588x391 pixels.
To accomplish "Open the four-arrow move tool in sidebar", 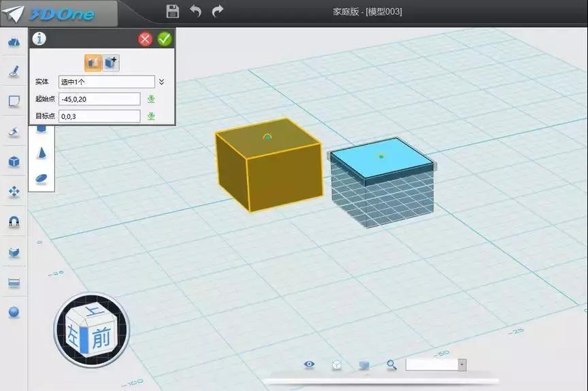I will [x=14, y=192].
